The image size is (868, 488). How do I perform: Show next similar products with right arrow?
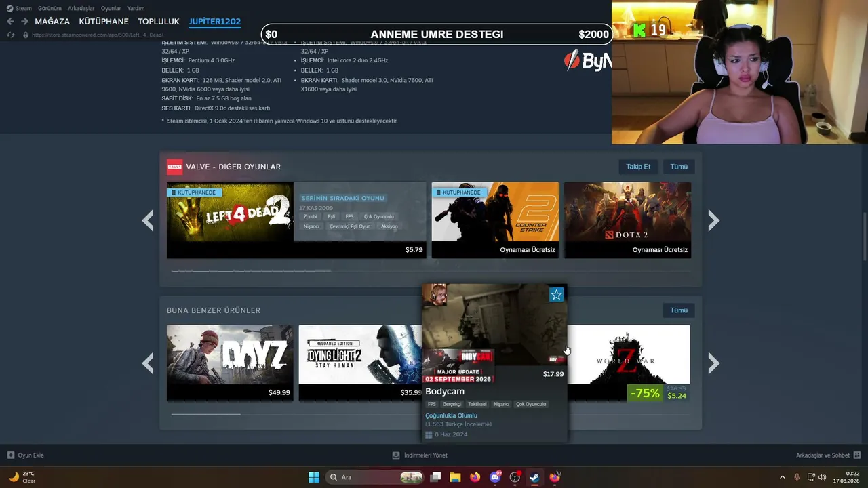click(713, 363)
